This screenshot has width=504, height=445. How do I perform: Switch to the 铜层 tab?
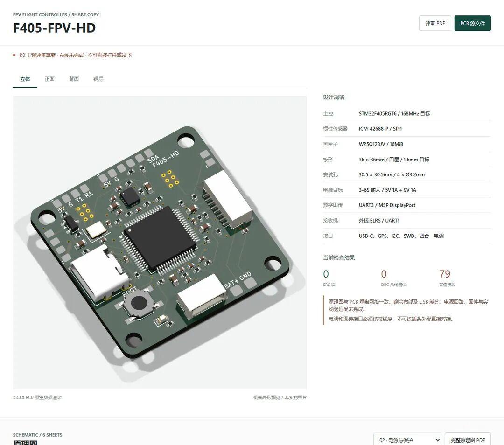pyautogui.click(x=98, y=79)
